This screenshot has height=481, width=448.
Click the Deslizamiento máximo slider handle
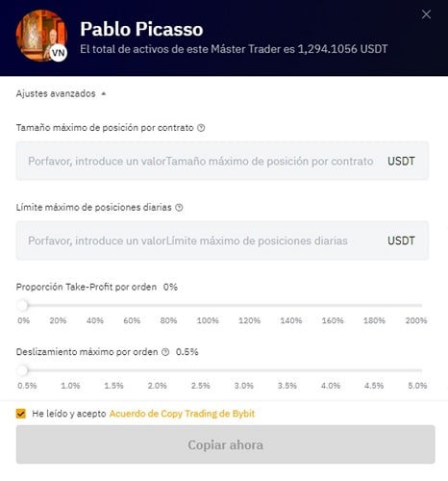tap(23, 370)
